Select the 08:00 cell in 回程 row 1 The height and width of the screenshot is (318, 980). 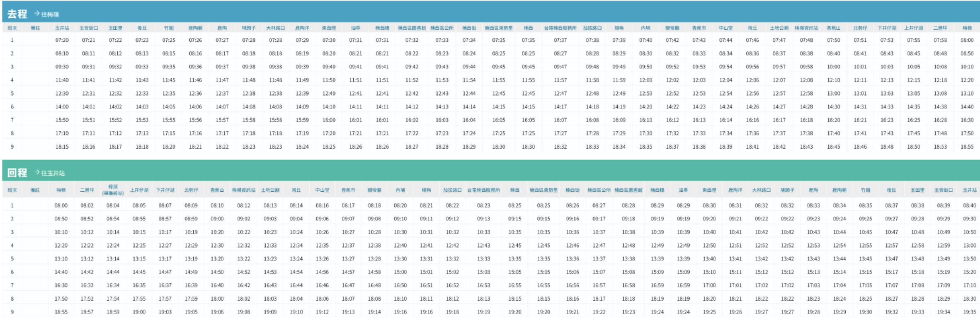click(x=61, y=205)
